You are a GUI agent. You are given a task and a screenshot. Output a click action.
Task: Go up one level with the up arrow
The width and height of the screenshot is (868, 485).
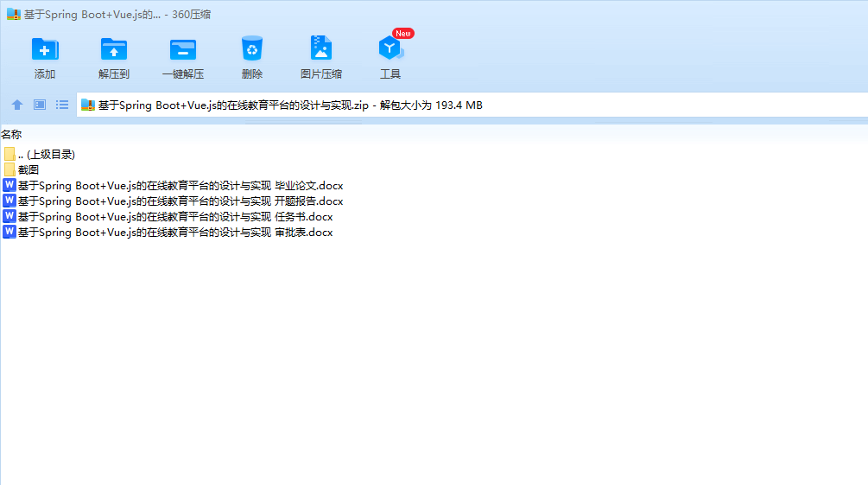pyautogui.click(x=17, y=105)
